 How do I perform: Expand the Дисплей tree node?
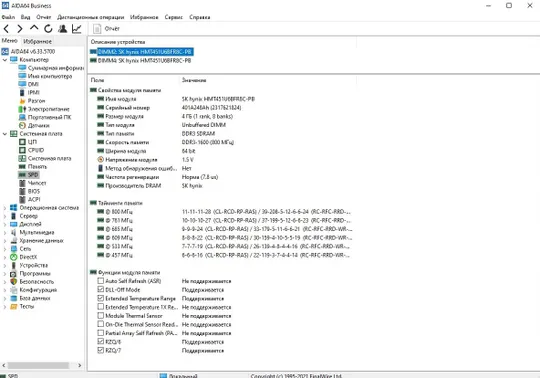pyautogui.click(x=5, y=224)
